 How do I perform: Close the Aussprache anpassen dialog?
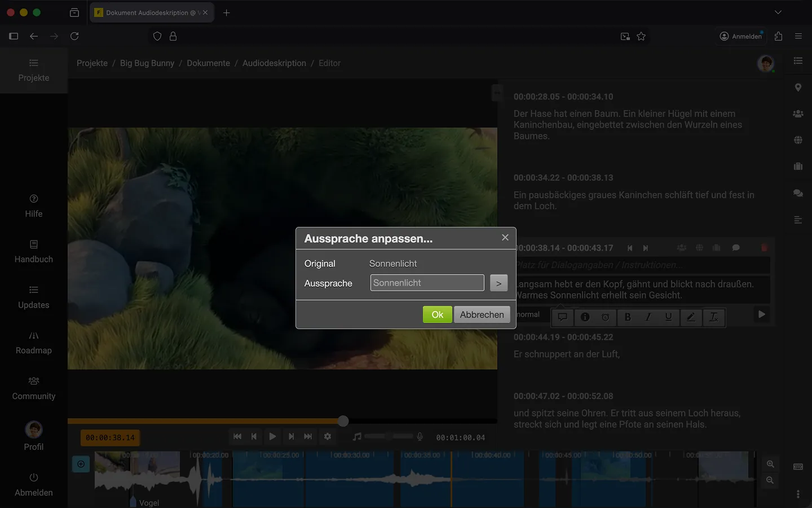coord(505,238)
